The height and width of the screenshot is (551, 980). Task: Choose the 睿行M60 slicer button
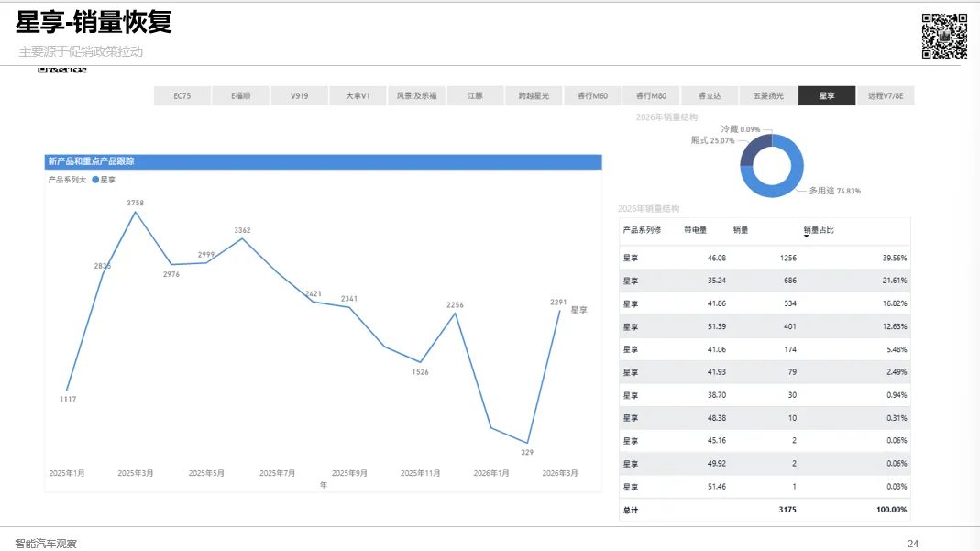coord(592,95)
